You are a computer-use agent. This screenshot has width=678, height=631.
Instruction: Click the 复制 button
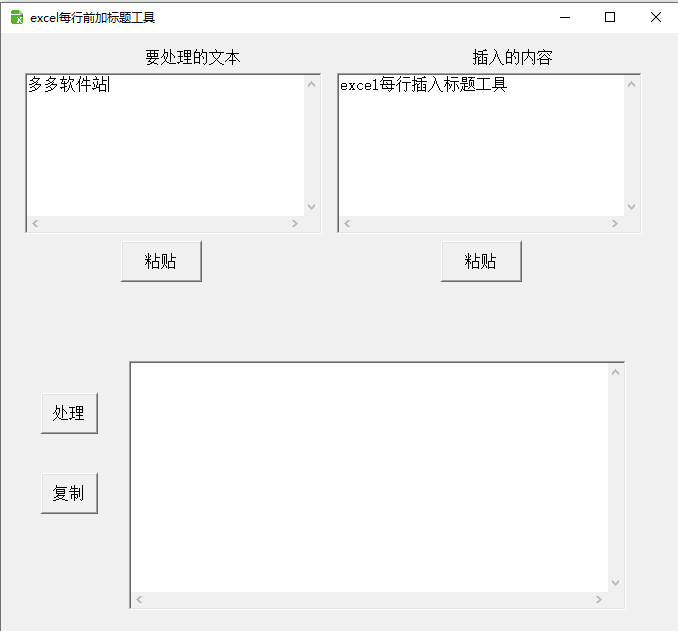click(x=69, y=493)
